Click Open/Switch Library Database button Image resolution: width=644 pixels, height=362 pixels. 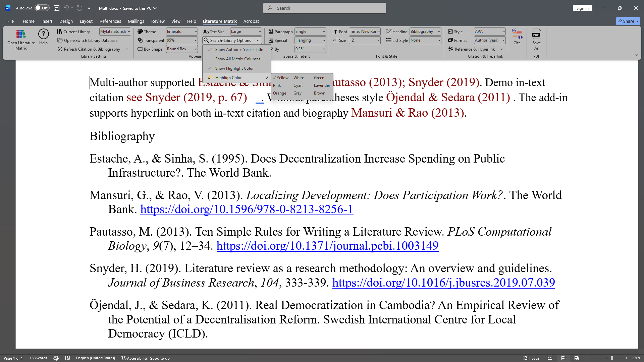(x=88, y=41)
